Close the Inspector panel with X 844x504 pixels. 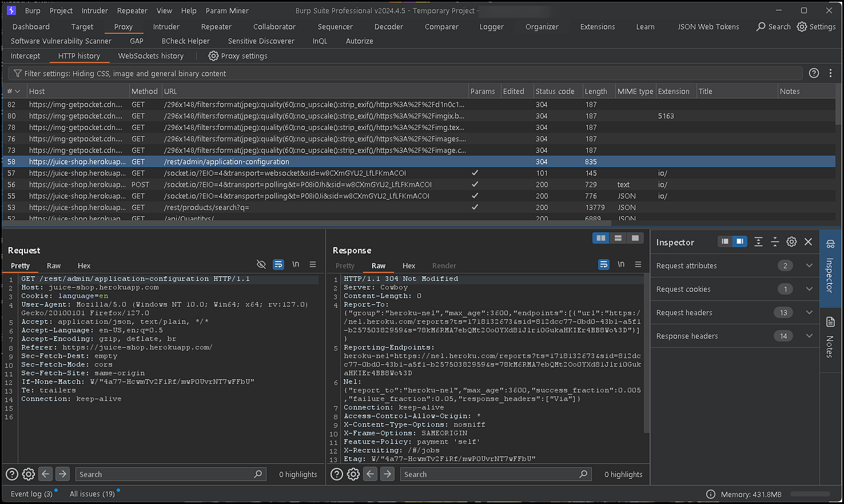pyautogui.click(x=808, y=242)
